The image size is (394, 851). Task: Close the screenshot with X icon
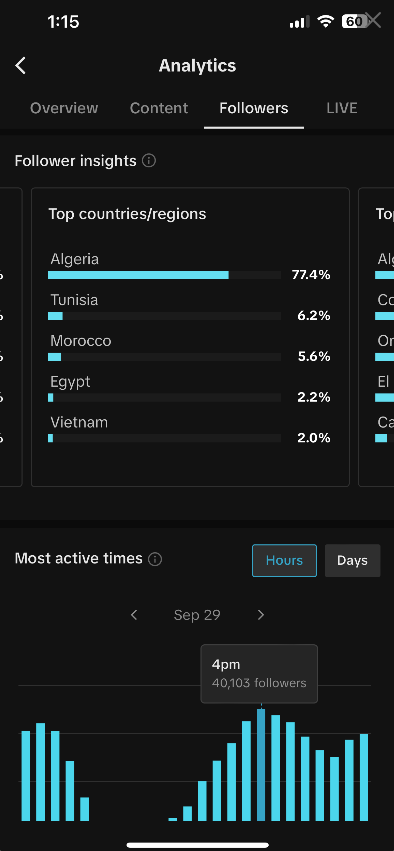coord(374,21)
